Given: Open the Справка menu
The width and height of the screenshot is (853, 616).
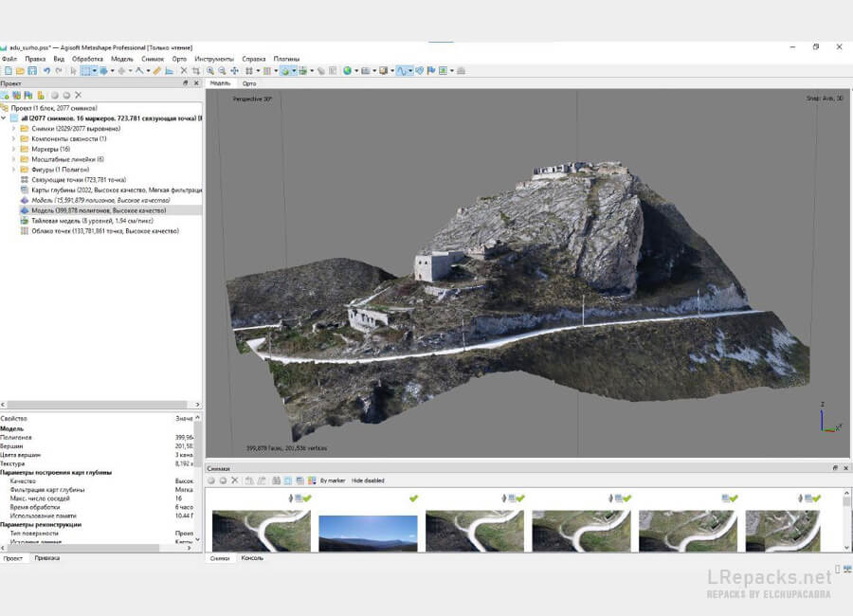Looking at the screenshot, I should click(x=254, y=59).
